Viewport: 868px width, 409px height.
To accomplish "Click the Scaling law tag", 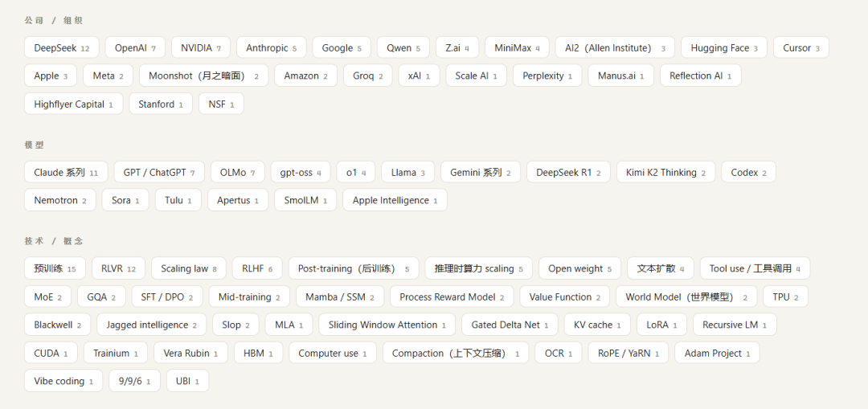I will click(x=189, y=268).
